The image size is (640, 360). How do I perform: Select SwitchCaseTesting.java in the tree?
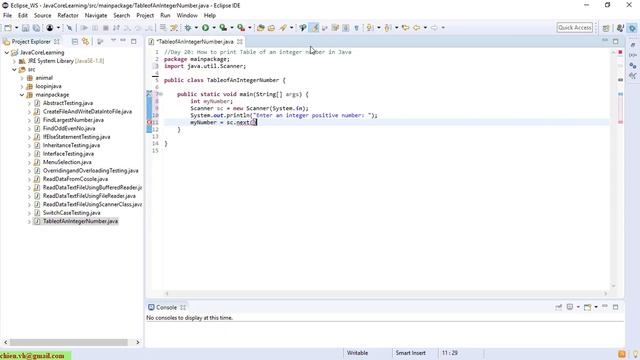point(71,213)
